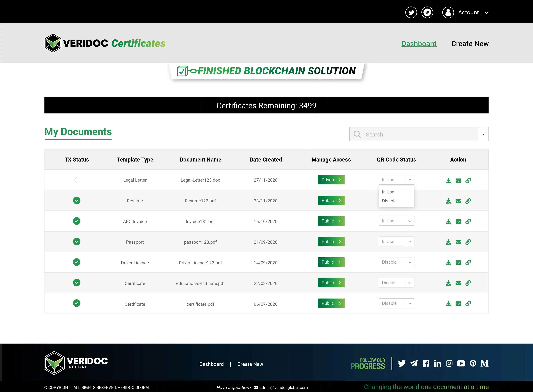The image size is (533, 392).
Task: Toggle Private access for Legal Letter
Action: [331, 180]
